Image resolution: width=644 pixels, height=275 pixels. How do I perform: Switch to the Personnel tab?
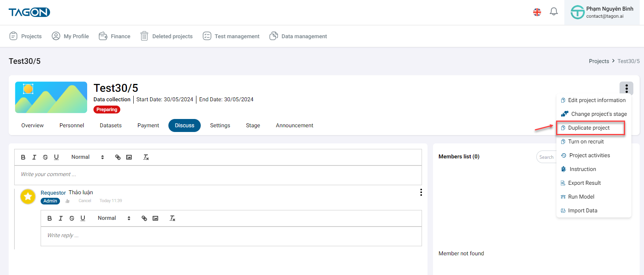tap(72, 126)
